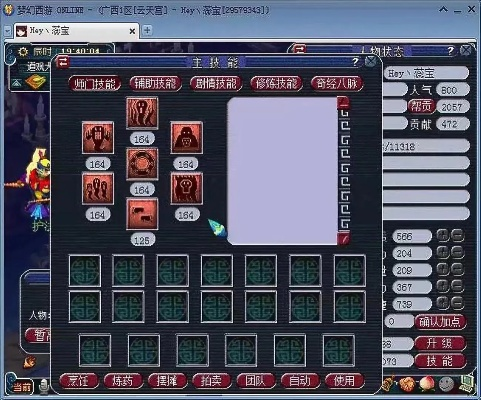Add a new client tab with plus button
481x400 pixels.
tap(147, 30)
